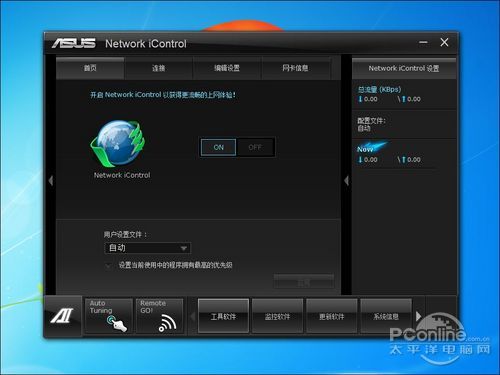This screenshot has width=500, height=375.
Task: Show more bottom bar items with right arrow
Action: [x=419, y=316]
